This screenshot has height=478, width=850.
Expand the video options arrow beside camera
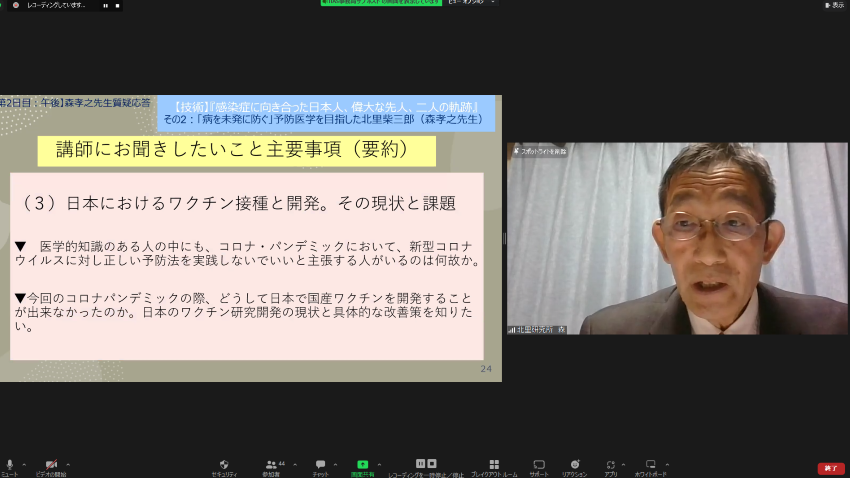coord(66,464)
